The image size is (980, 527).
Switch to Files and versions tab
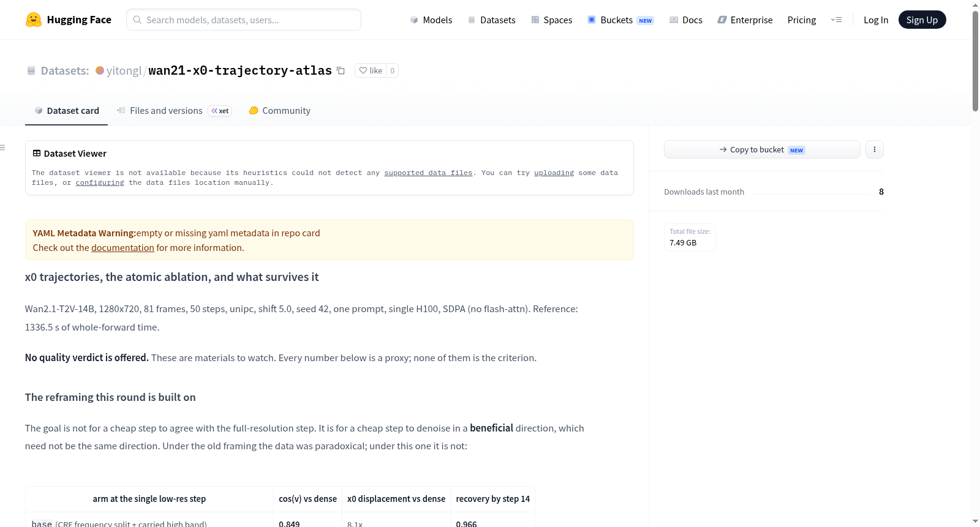pyautogui.click(x=174, y=111)
